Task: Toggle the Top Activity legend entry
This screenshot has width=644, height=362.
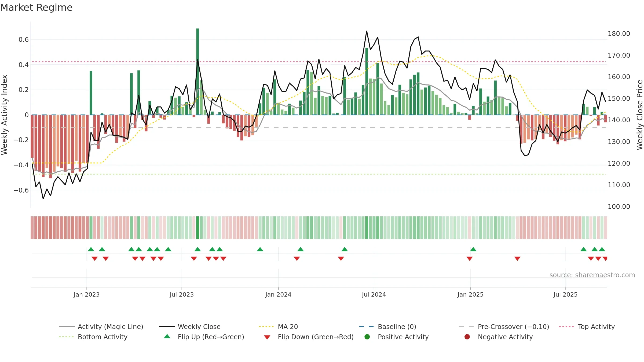Action: [x=587, y=327]
